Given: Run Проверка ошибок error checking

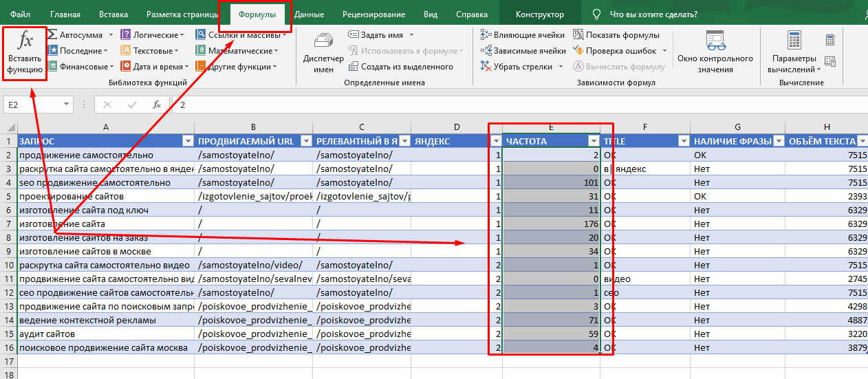Looking at the screenshot, I should (614, 51).
